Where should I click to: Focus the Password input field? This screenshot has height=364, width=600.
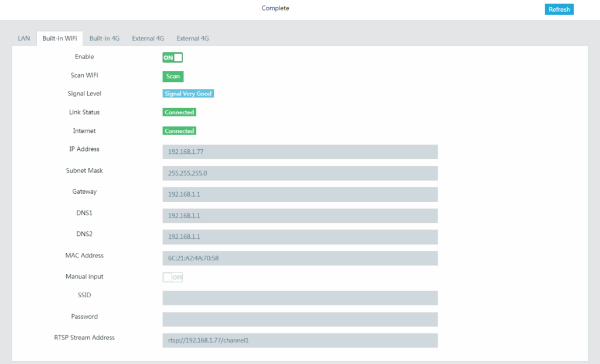click(300, 320)
